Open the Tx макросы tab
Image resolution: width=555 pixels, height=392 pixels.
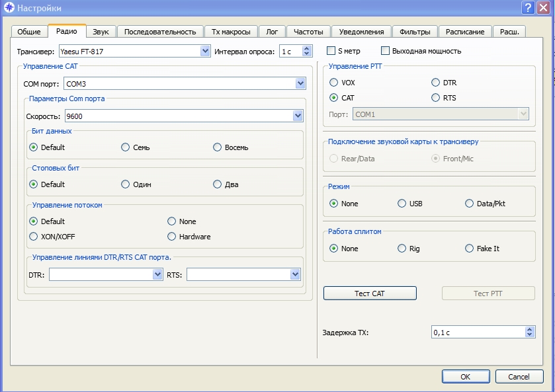(231, 31)
